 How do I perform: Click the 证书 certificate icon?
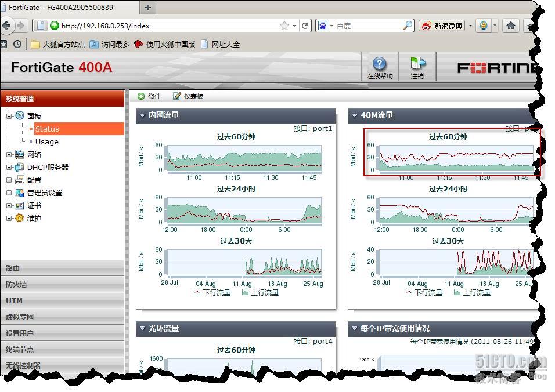pyautogui.click(x=19, y=205)
